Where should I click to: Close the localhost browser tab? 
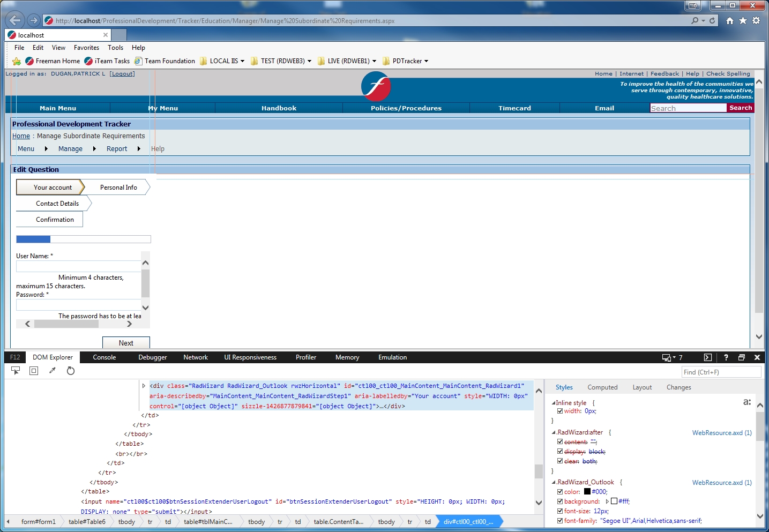pos(106,35)
